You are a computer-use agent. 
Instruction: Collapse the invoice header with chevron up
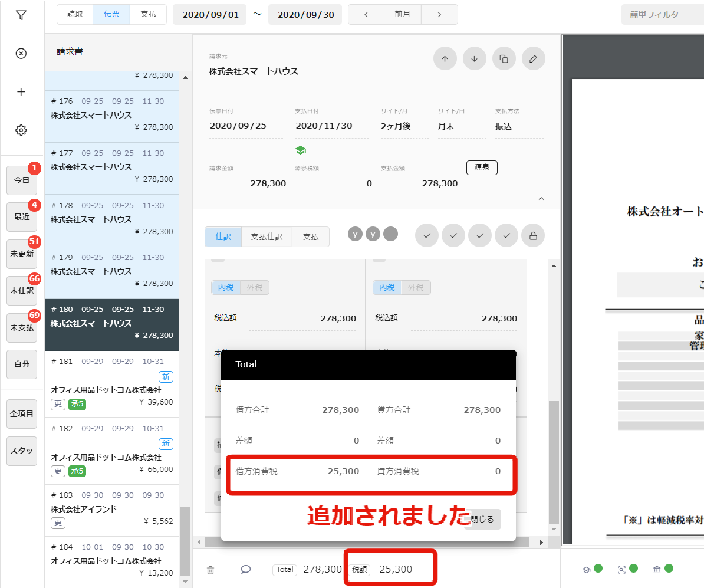click(x=541, y=199)
